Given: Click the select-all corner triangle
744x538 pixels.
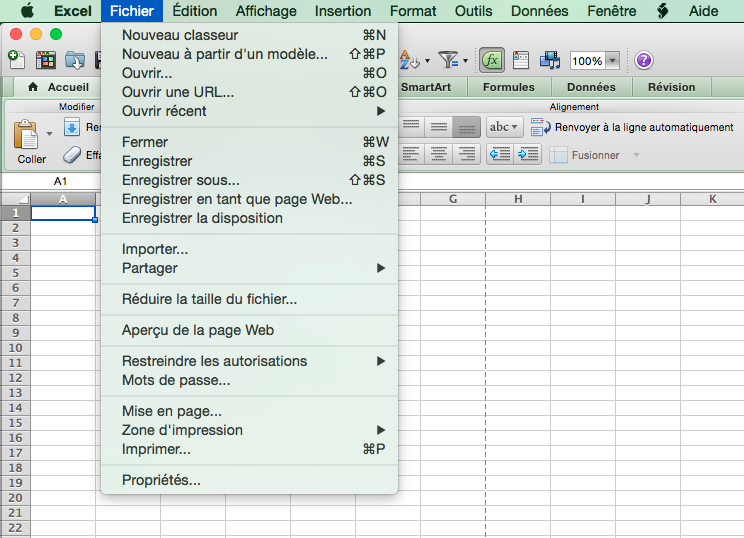Looking at the screenshot, I should [x=16, y=199].
